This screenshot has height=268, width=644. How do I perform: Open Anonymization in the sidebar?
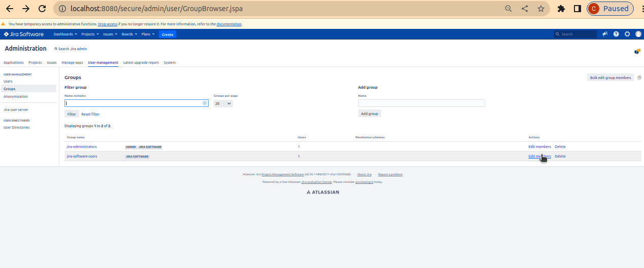[16, 96]
